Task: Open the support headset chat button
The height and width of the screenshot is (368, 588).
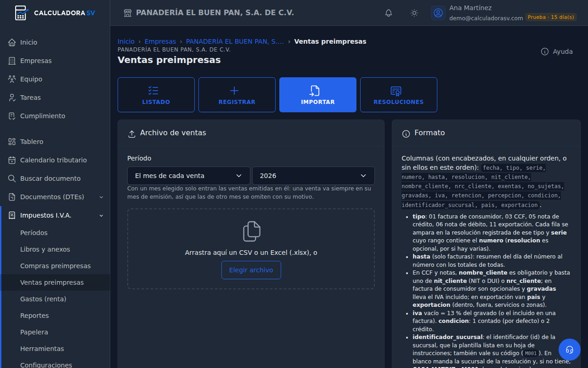Action: [570, 350]
